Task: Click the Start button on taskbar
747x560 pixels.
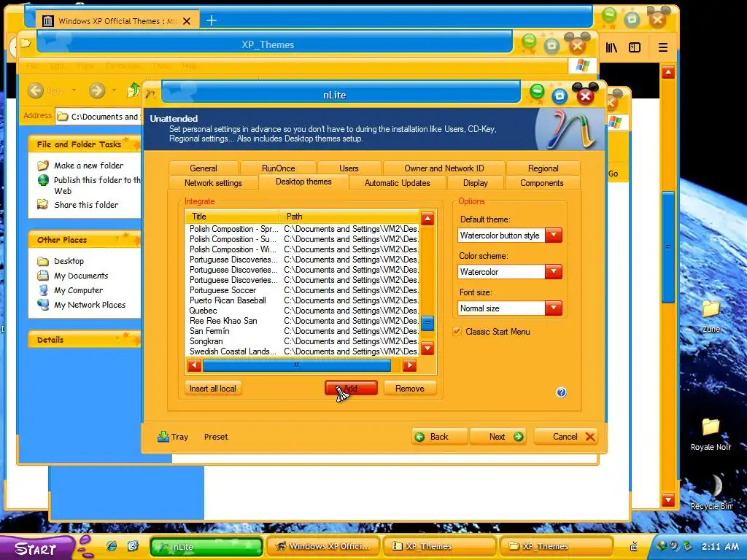Action: 36,548
